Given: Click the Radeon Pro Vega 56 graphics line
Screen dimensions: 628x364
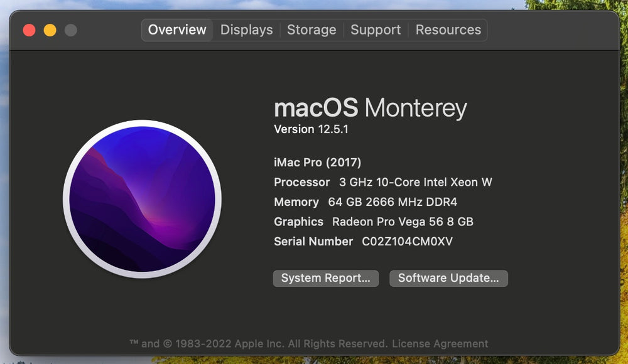Looking at the screenshot, I should pos(374,222).
